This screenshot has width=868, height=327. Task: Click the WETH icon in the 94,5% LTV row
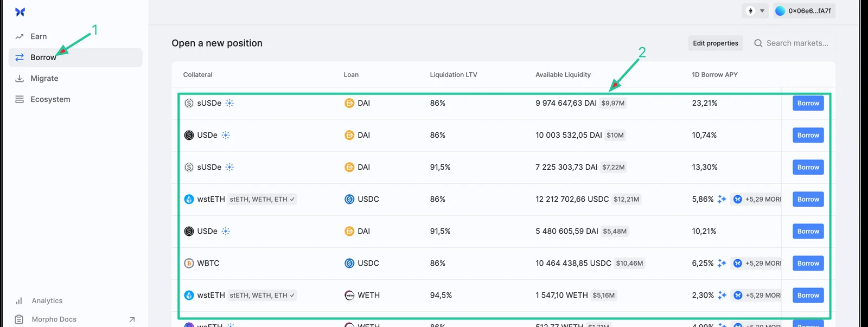pos(349,295)
